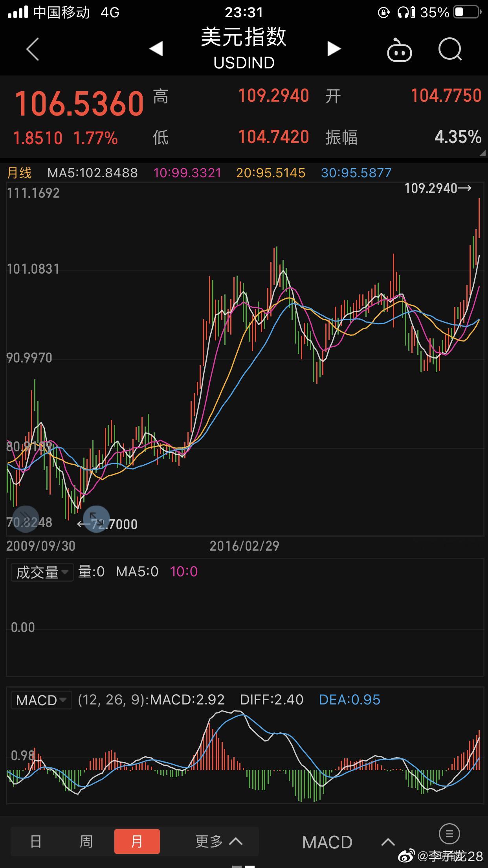Tap the DIFF:2.40 readout
This screenshot has height=868, width=488.
click(272, 700)
